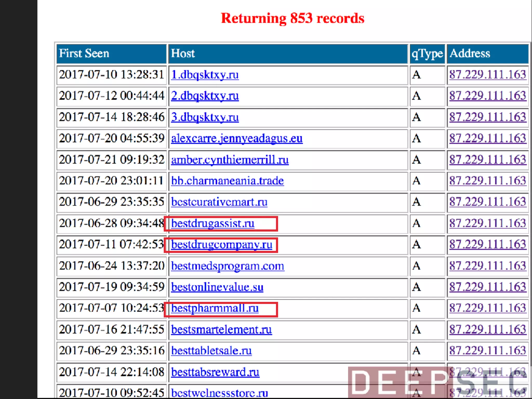Click amber.cynthiemerrill.ru host link

(x=230, y=160)
